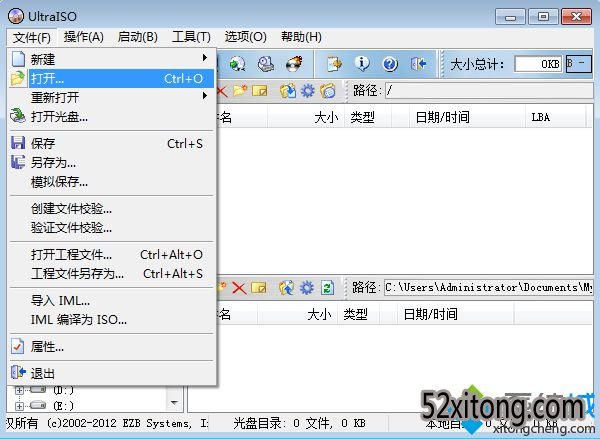Viewport: 600px width, 439px height.
Task: Click the compress/convert ISO disc toolbar icon
Action: [x=238, y=64]
